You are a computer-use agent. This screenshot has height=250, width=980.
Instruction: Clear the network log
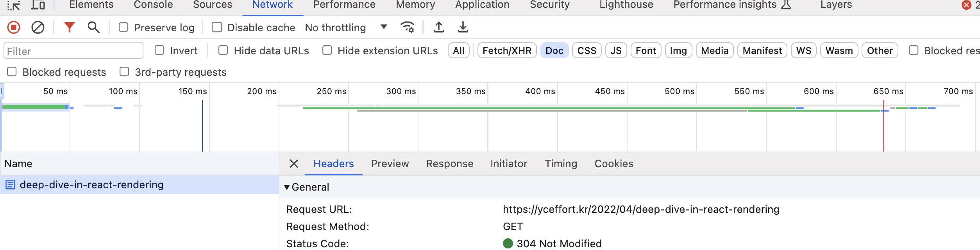point(38,27)
